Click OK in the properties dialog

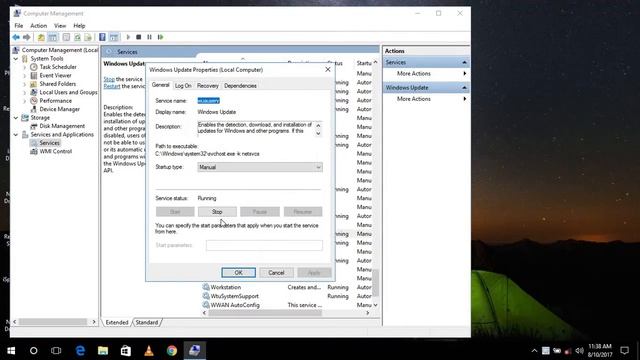(238, 273)
